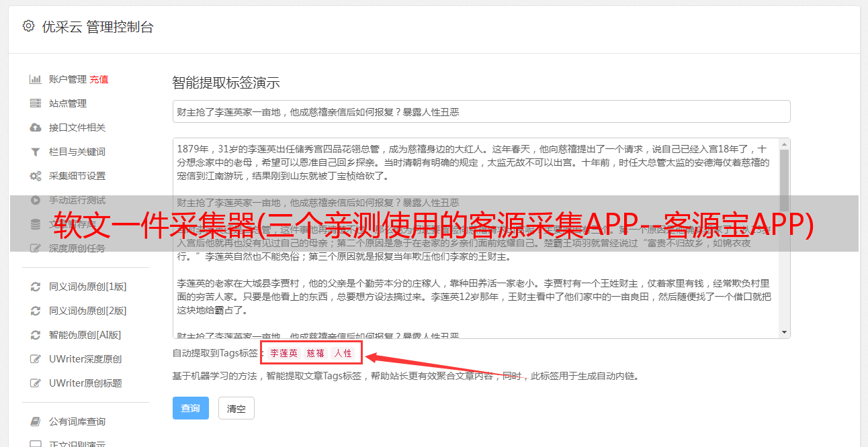Open 公有词库查询 in the sidebar
The width and height of the screenshot is (868, 447).
[77, 421]
